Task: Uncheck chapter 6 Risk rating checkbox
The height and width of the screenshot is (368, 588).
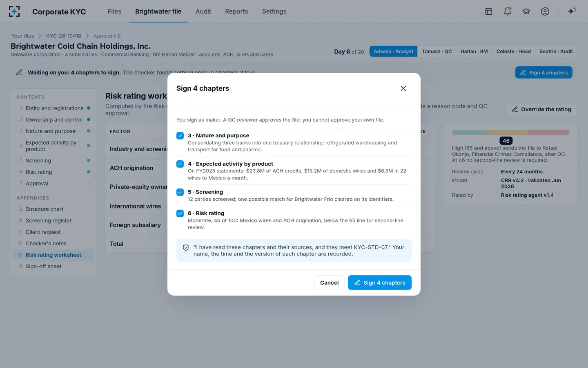Action: [x=180, y=213]
